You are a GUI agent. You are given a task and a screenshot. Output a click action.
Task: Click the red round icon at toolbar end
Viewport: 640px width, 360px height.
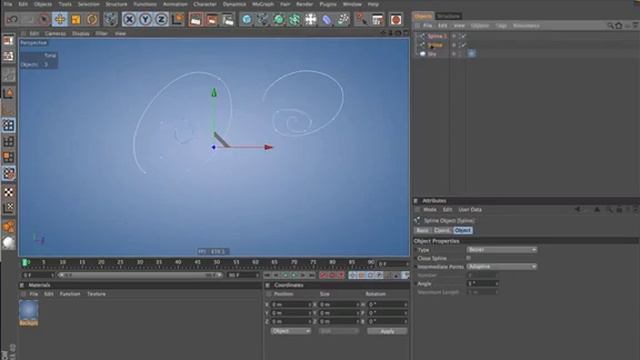[396, 19]
